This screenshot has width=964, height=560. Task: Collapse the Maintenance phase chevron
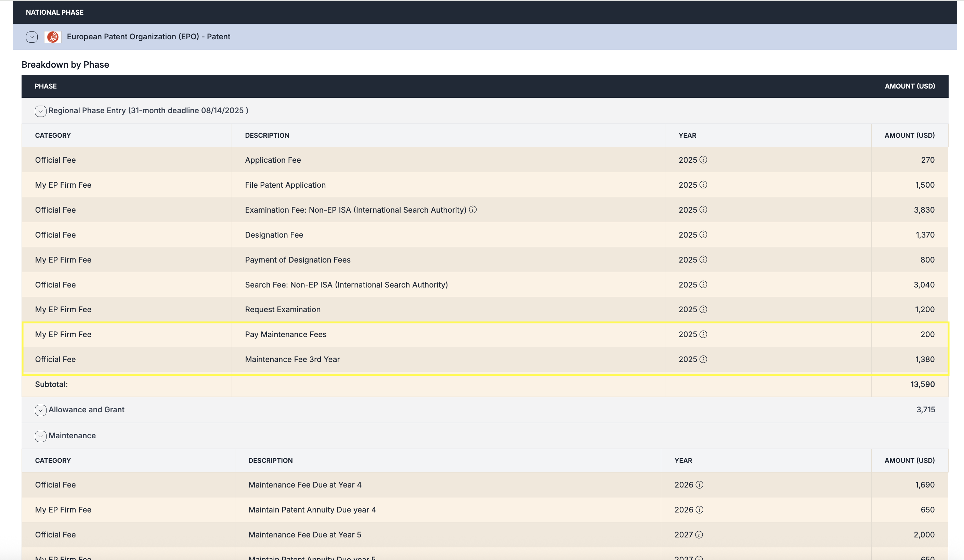(x=41, y=436)
